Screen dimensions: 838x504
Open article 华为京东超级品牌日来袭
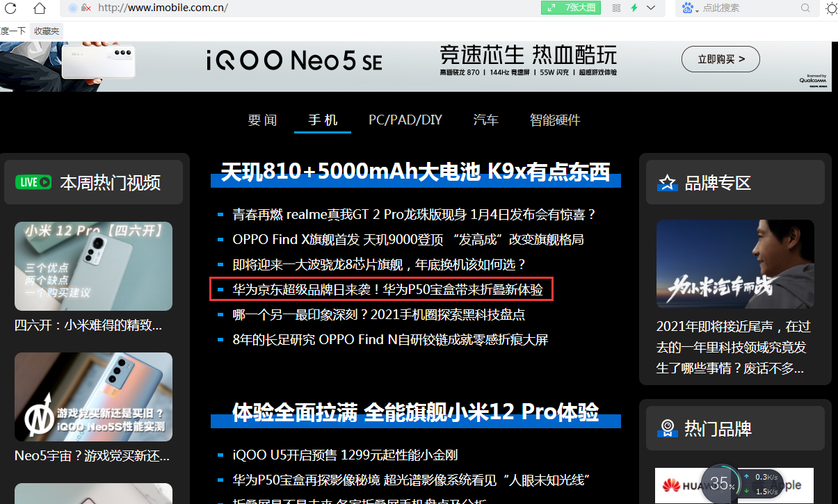(387, 289)
